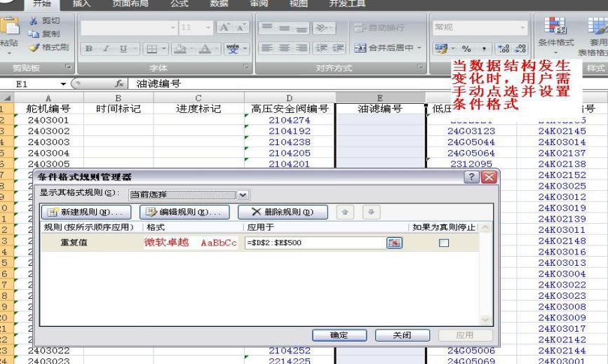Open the 显示其格式规则 dropdown
608x364 pixels.
[x=244, y=193]
